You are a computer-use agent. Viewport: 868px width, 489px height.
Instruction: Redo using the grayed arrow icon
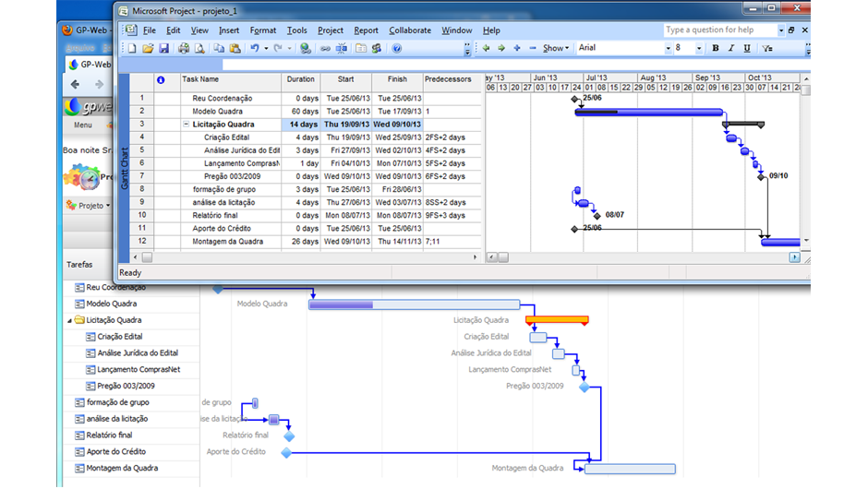point(278,49)
